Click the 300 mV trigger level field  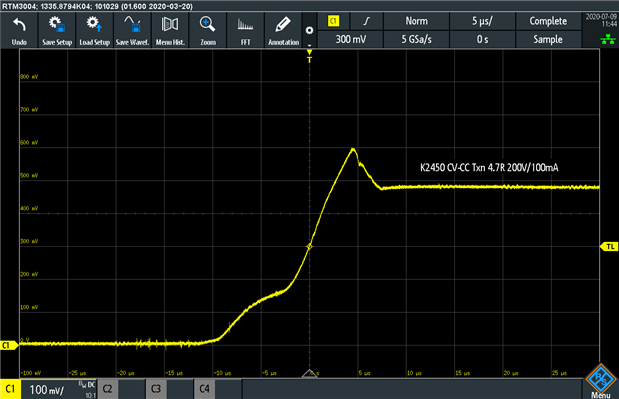pos(351,39)
